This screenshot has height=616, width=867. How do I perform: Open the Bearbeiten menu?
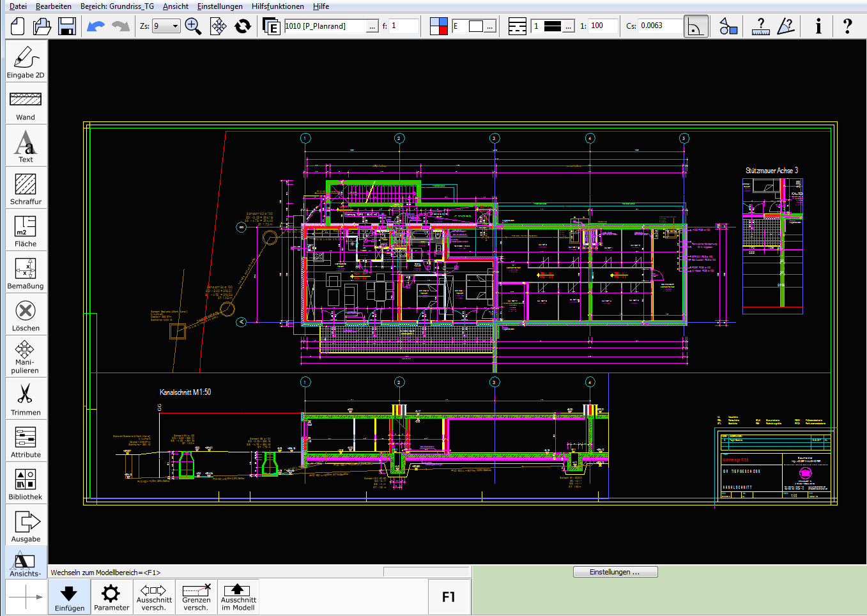[54, 6]
